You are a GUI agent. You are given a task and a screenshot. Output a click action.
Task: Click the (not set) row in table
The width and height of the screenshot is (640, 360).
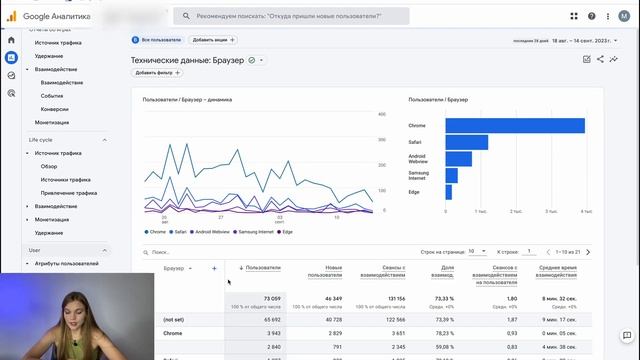(373, 320)
